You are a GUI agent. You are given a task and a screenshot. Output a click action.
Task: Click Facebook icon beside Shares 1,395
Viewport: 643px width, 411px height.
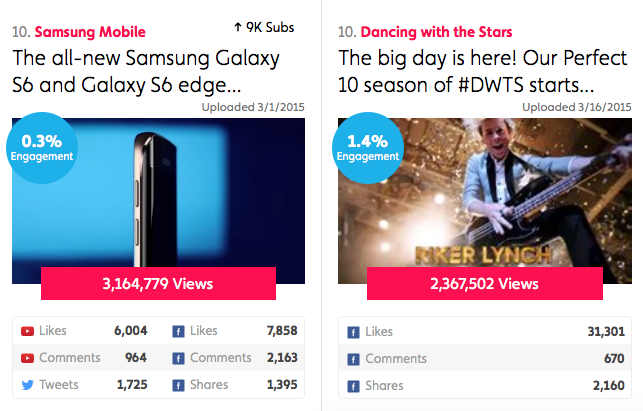pos(178,386)
